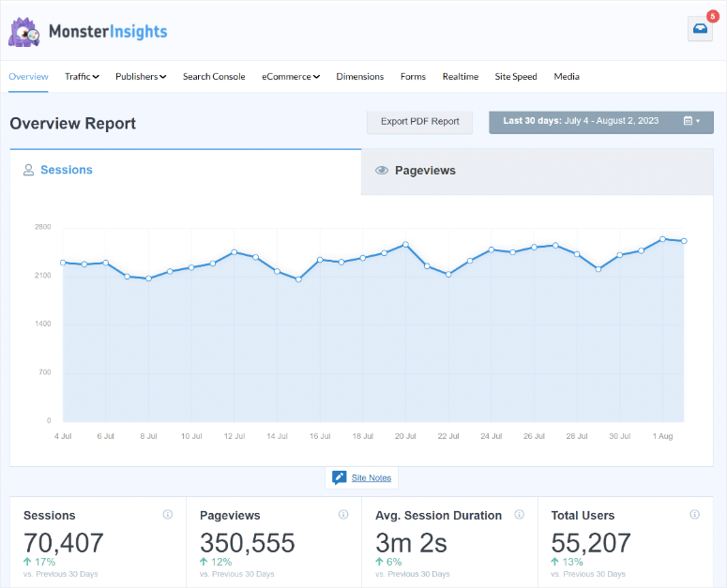Screen dimensions: 727x588
Task: Open the Site Notes link
Action: (x=371, y=478)
